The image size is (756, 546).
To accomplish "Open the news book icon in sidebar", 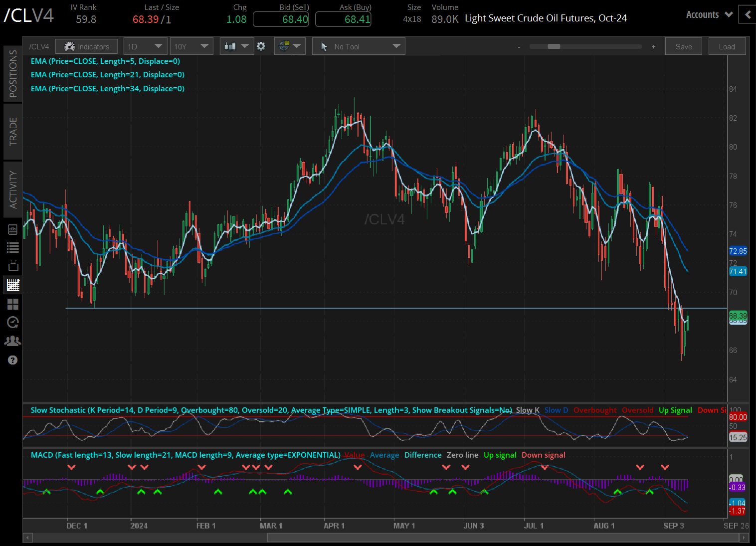I will click(x=12, y=229).
